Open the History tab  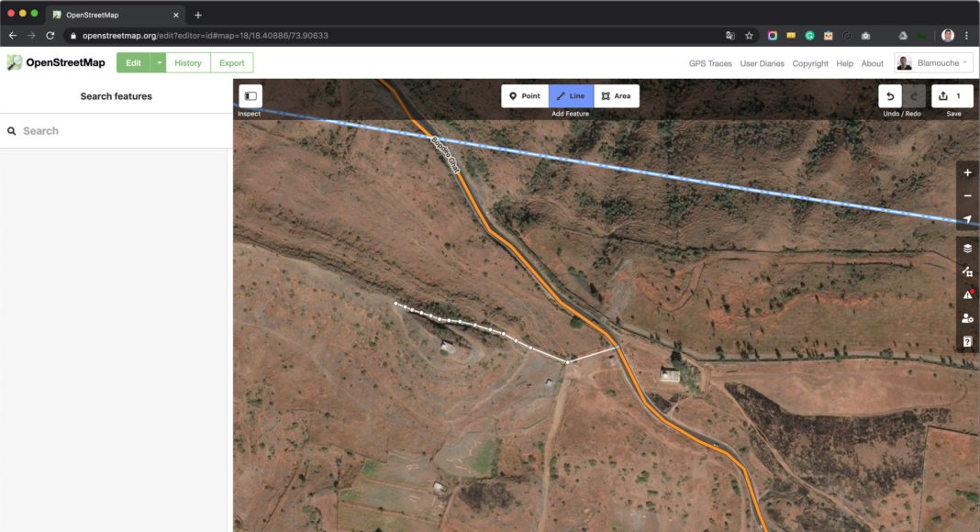(x=188, y=63)
